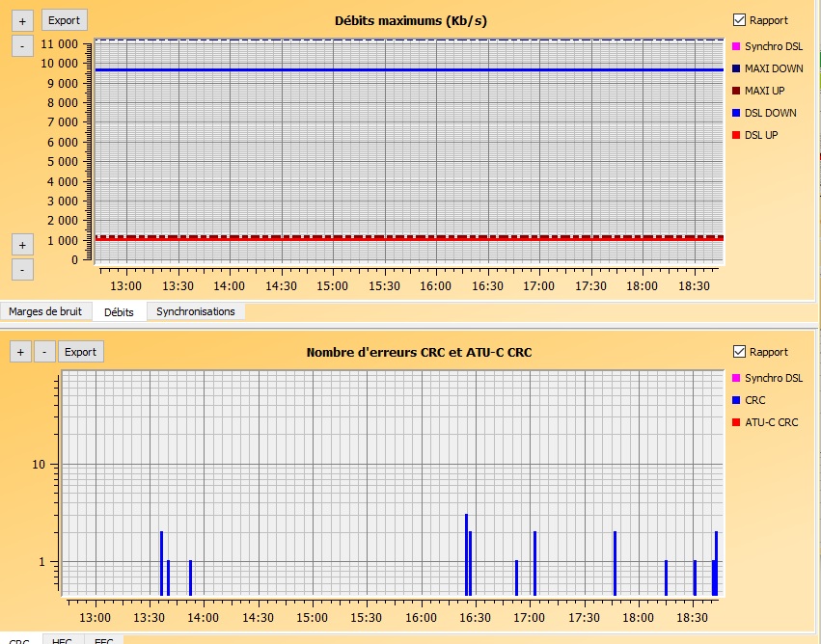Zoom in with the Débits chart's top plus button
The height and width of the screenshot is (644, 821).
(22, 20)
